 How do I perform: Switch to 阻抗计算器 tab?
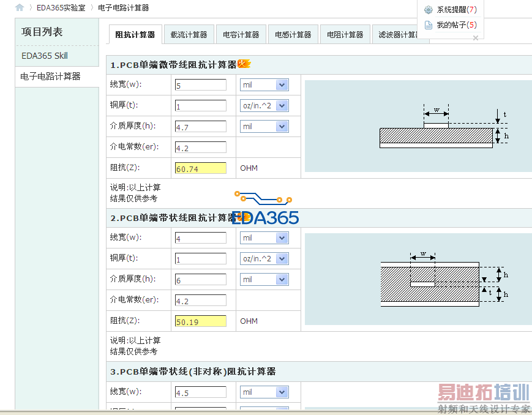135,35
